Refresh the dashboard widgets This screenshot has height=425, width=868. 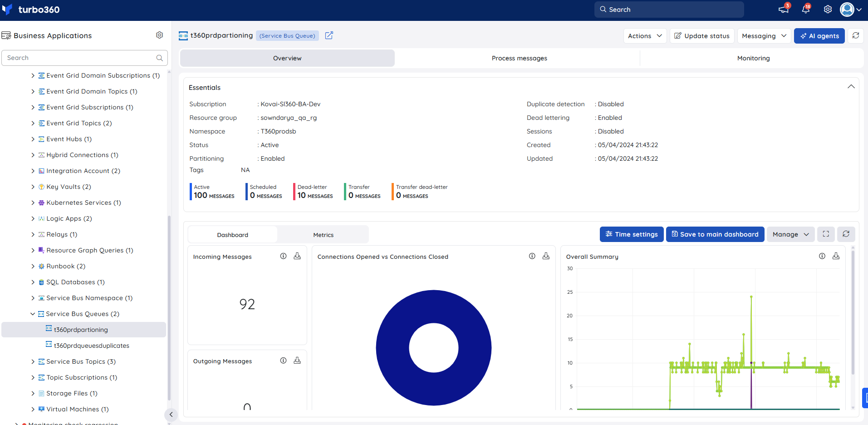pos(846,234)
